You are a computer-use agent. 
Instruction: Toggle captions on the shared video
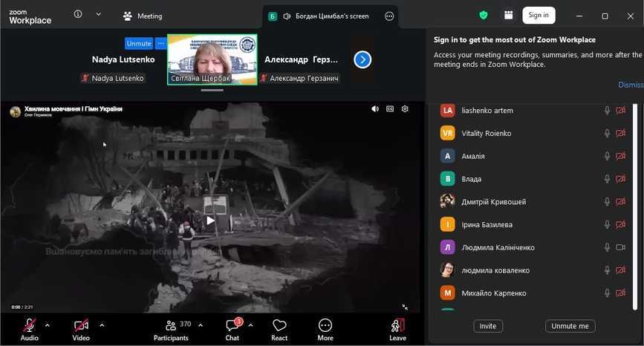click(390, 109)
